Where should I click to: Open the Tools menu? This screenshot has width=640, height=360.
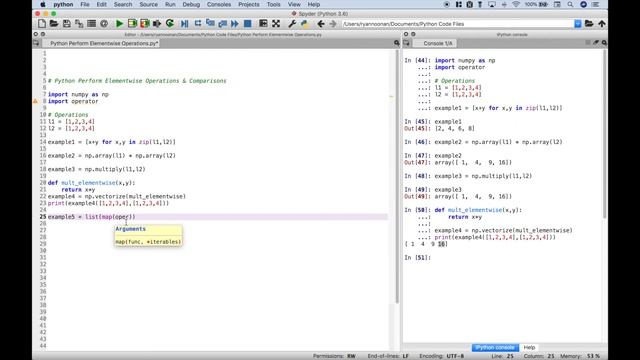point(273,4)
